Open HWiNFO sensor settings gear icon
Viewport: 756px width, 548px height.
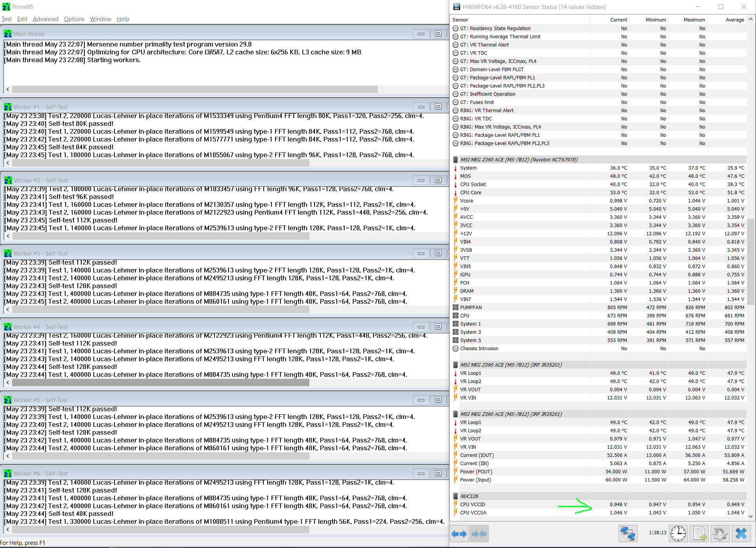pyautogui.click(x=720, y=534)
